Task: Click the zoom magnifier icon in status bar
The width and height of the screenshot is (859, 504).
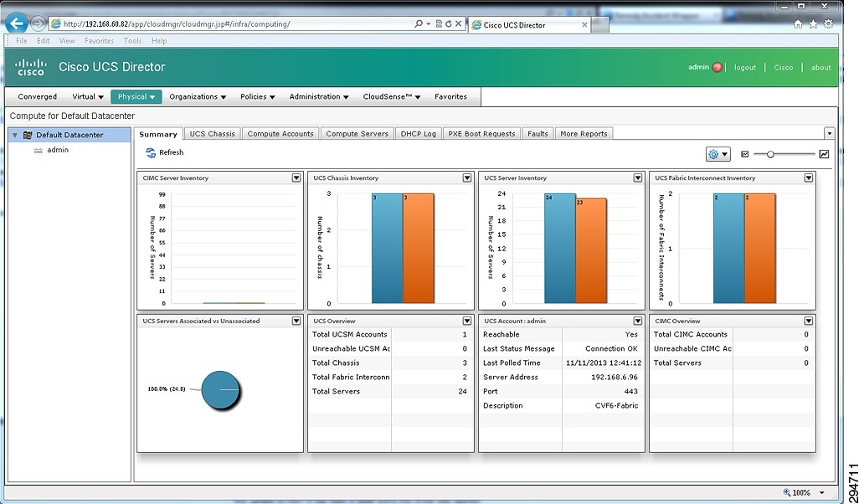Action: click(x=787, y=492)
